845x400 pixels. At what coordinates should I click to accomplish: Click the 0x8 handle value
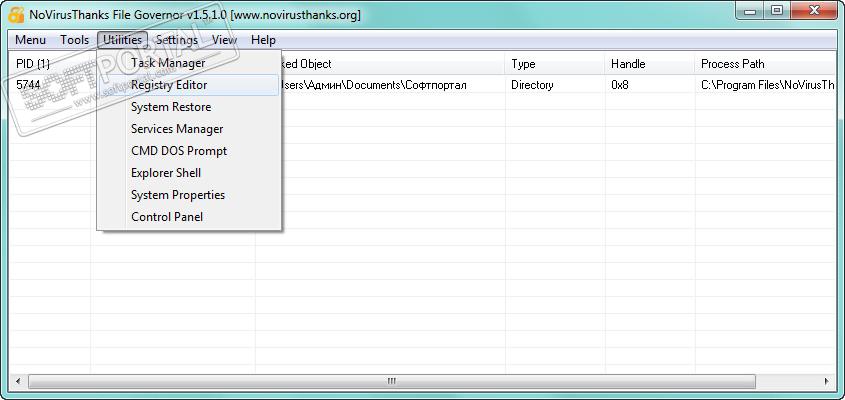[x=620, y=85]
